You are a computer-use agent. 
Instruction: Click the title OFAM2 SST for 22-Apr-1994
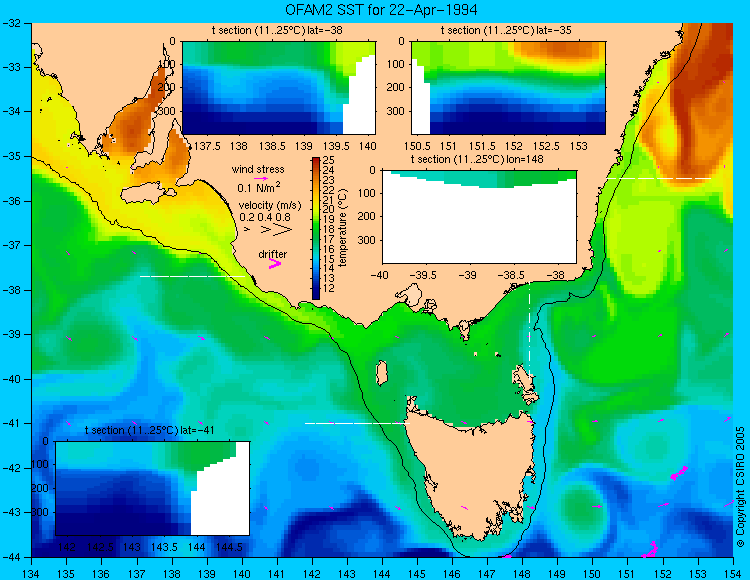[381, 9]
